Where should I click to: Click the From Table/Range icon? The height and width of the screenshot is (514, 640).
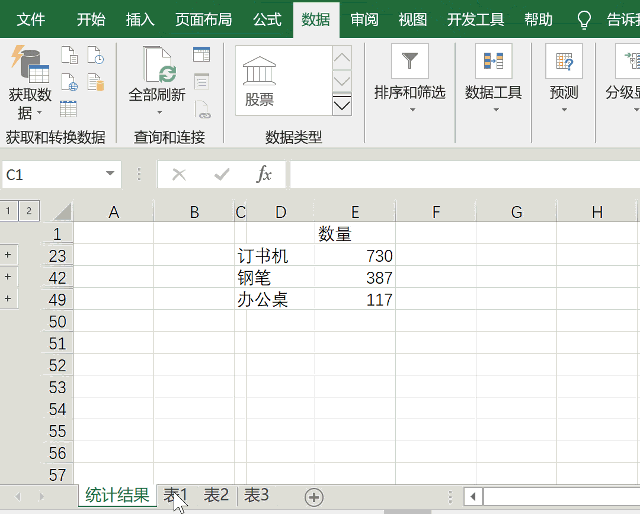click(x=69, y=109)
